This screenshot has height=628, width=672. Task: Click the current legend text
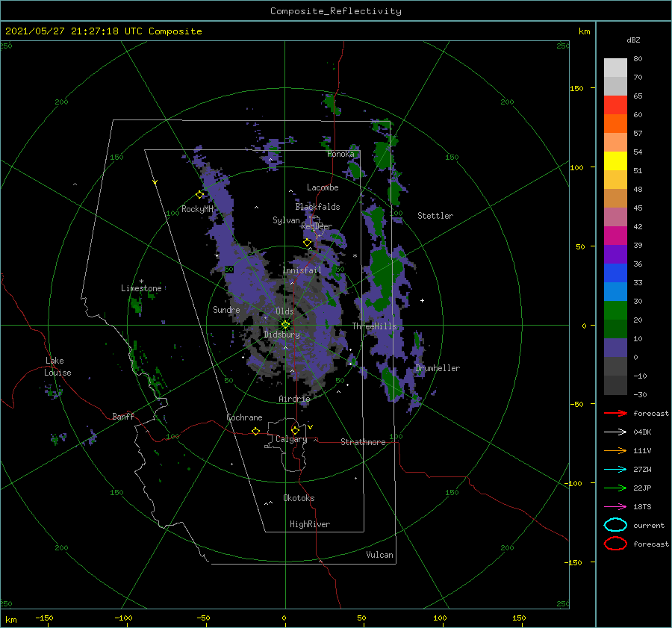(x=649, y=525)
